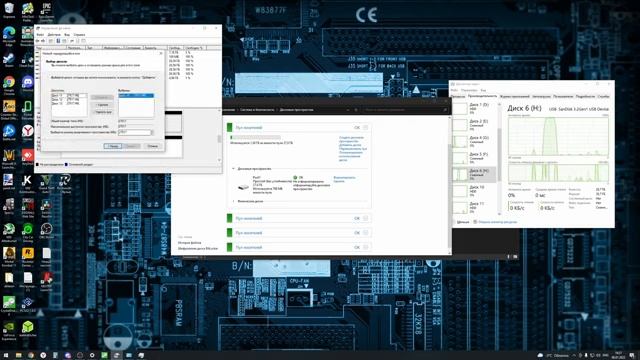Open the Параметры menu in Task Manager
Screen dimensions: 640x360
pyautogui.click(x=469, y=90)
